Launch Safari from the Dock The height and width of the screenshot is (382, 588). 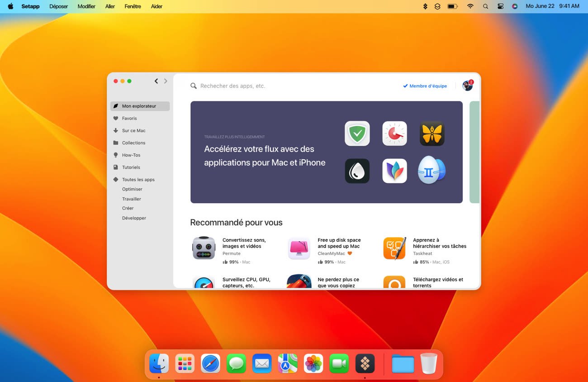(210, 363)
